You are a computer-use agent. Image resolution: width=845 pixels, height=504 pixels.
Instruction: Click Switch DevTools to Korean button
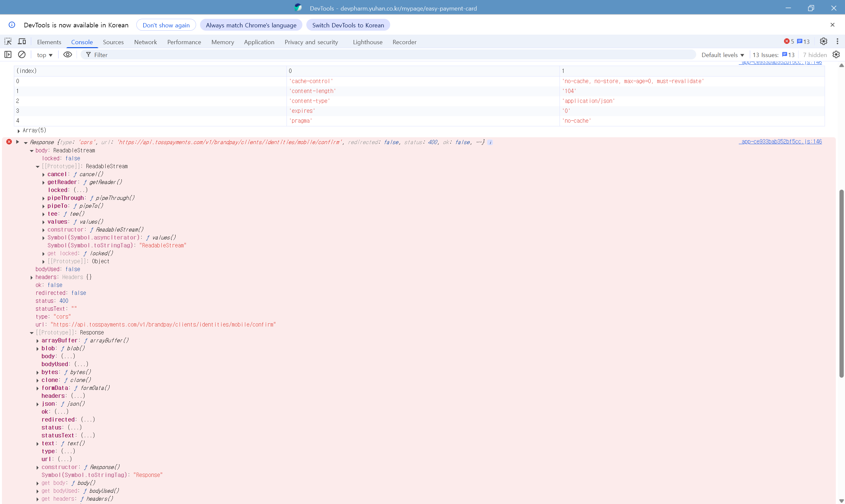(x=348, y=25)
